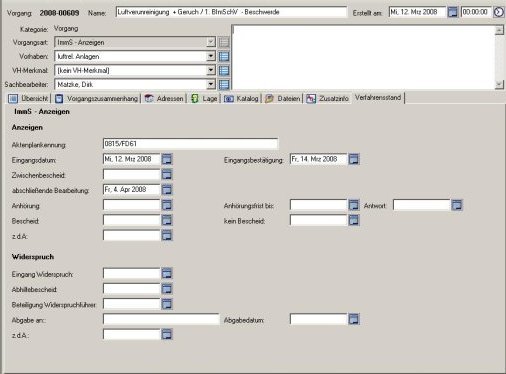The height and width of the screenshot is (374, 506).
Task: Click the Bescheid date field
Action: pyautogui.click(x=132, y=220)
